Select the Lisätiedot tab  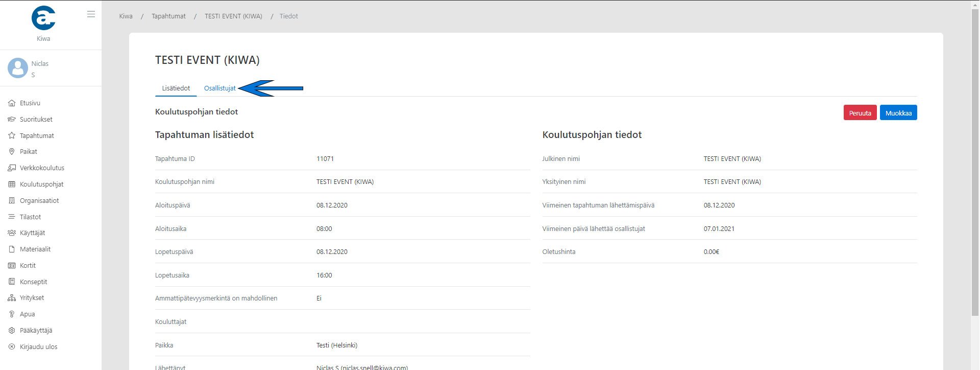click(x=176, y=88)
